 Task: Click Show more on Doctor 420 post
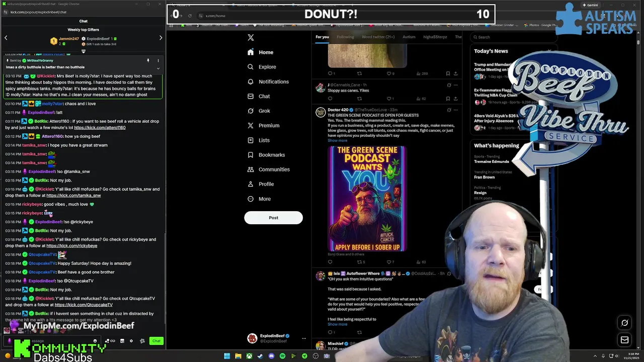coord(337,140)
